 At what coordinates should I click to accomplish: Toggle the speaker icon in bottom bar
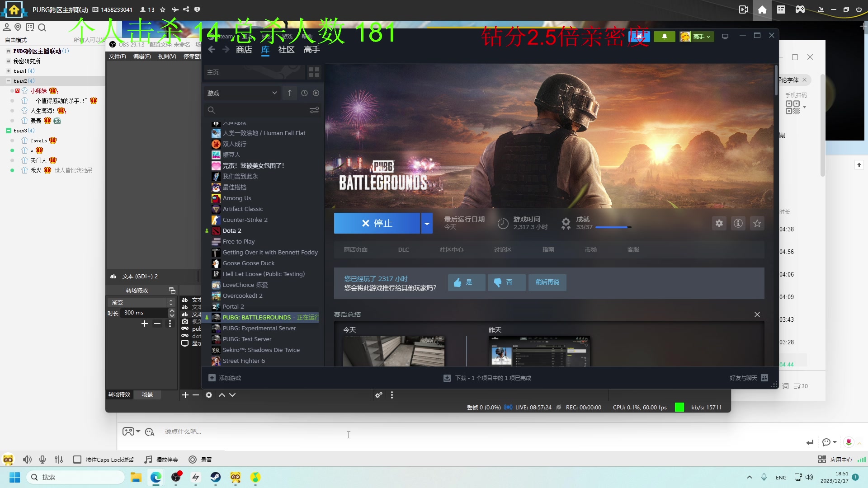click(x=27, y=460)
